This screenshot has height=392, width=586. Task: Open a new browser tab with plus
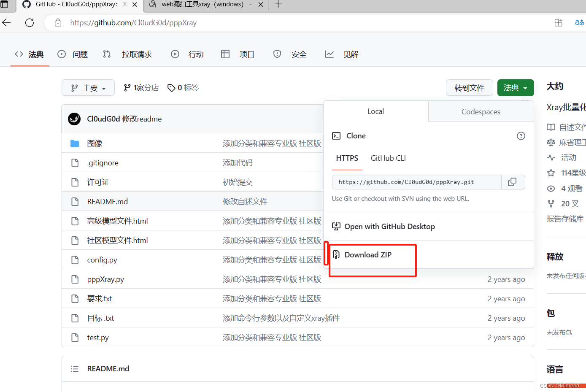[278, 5]
